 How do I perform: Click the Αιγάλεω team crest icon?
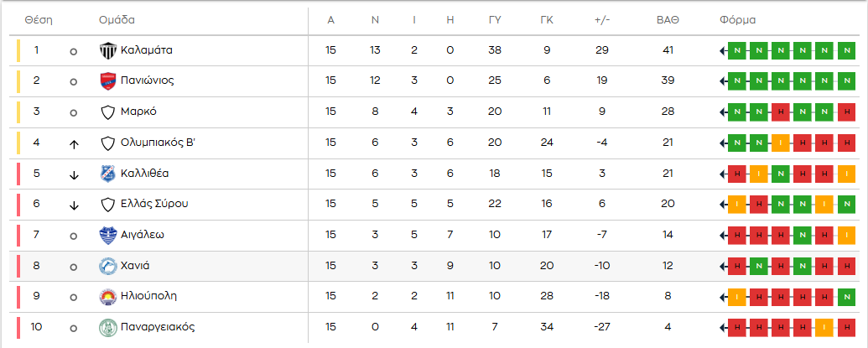click(x=107, y=235)
